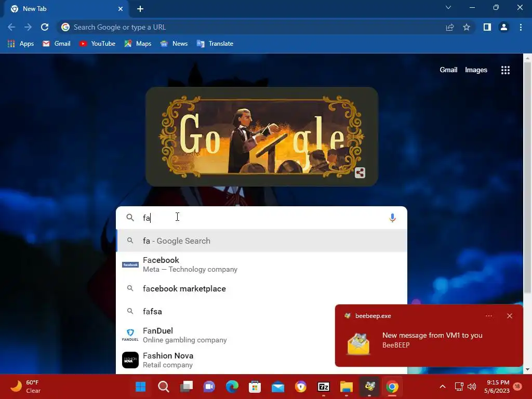
Task: Open the share this page icon
Action: coord(450,27)
